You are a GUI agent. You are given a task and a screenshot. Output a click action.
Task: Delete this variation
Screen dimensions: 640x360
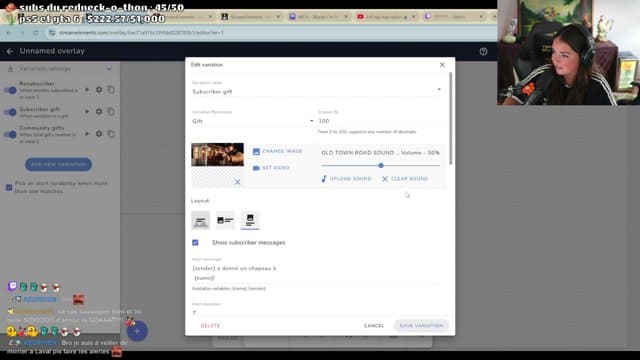click(211, 326)
